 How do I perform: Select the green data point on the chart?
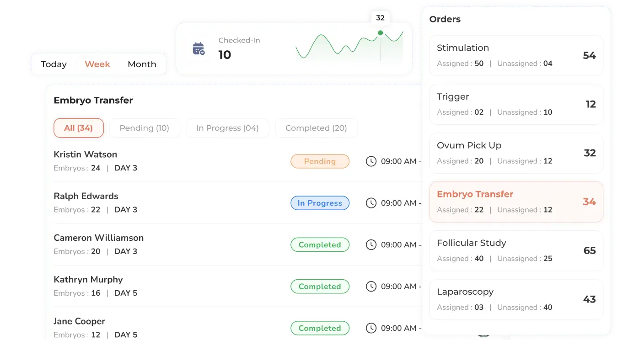(380, 33)
